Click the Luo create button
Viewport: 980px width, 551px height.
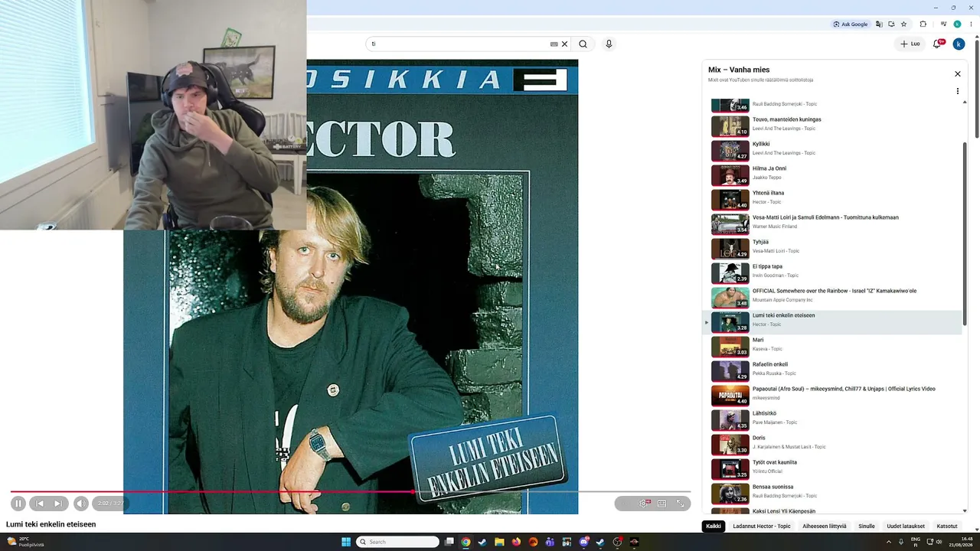coord(910,44)
